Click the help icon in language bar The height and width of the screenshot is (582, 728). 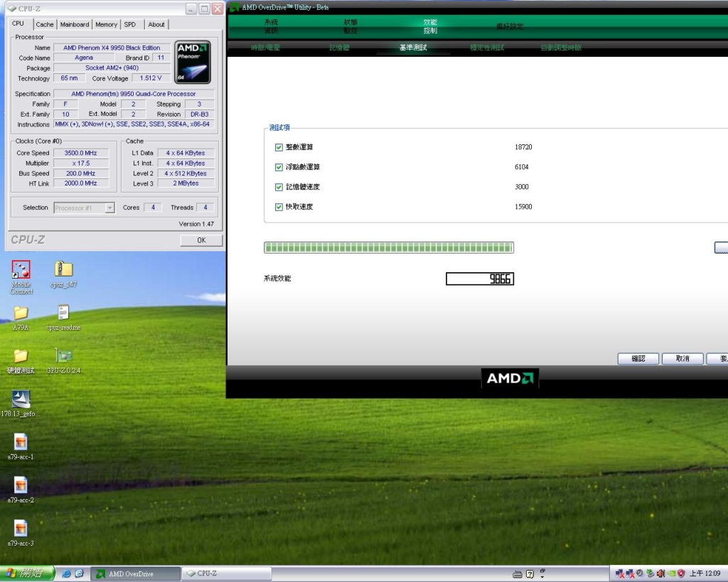coord(530,574)
